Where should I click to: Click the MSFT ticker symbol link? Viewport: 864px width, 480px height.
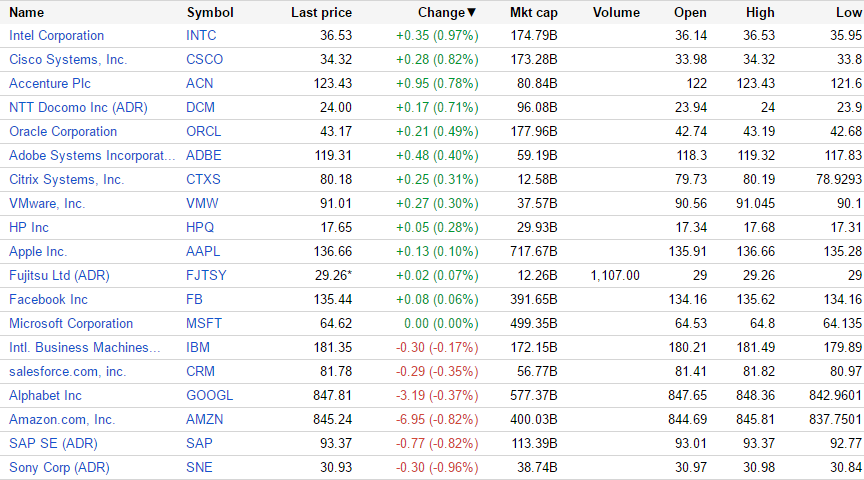click(204, 323)
